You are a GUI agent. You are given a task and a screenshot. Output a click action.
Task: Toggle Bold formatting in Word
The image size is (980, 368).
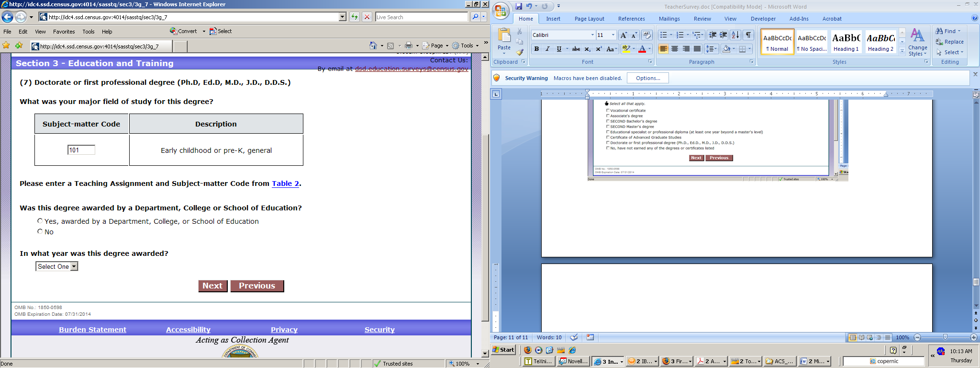(536, 49)
